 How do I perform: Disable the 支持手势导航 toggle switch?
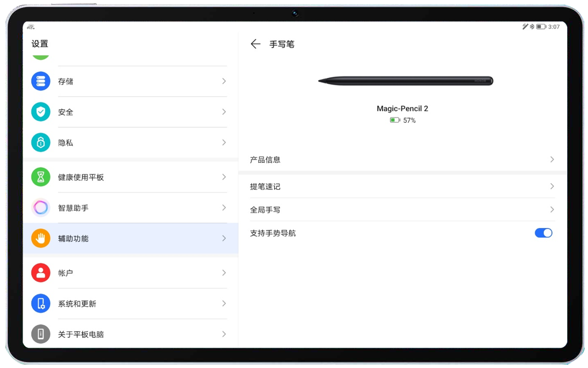543,233
